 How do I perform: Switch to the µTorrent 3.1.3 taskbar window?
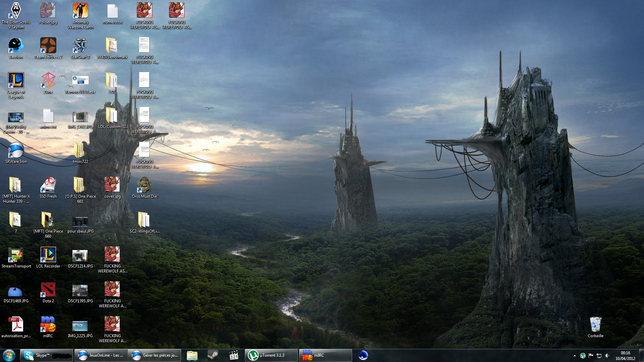[x=271, y=355]
